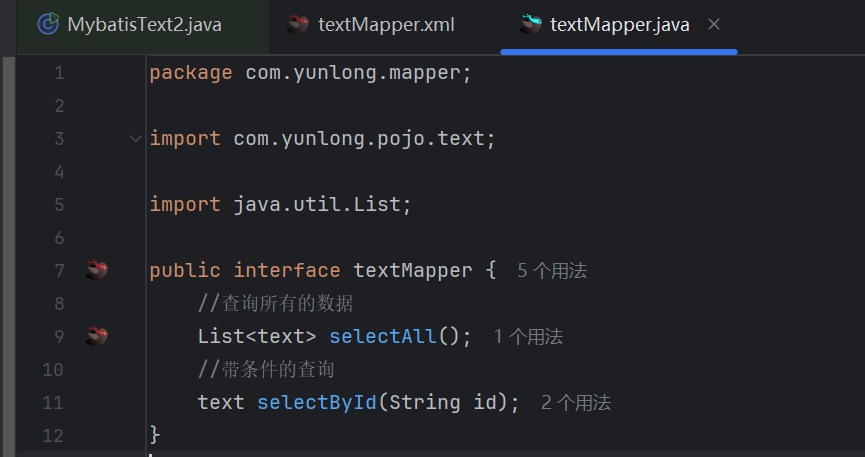The height and width of the screenshot is (457, 865).
Task: Collapse the import block fold arrow
Action: point(136,139)
